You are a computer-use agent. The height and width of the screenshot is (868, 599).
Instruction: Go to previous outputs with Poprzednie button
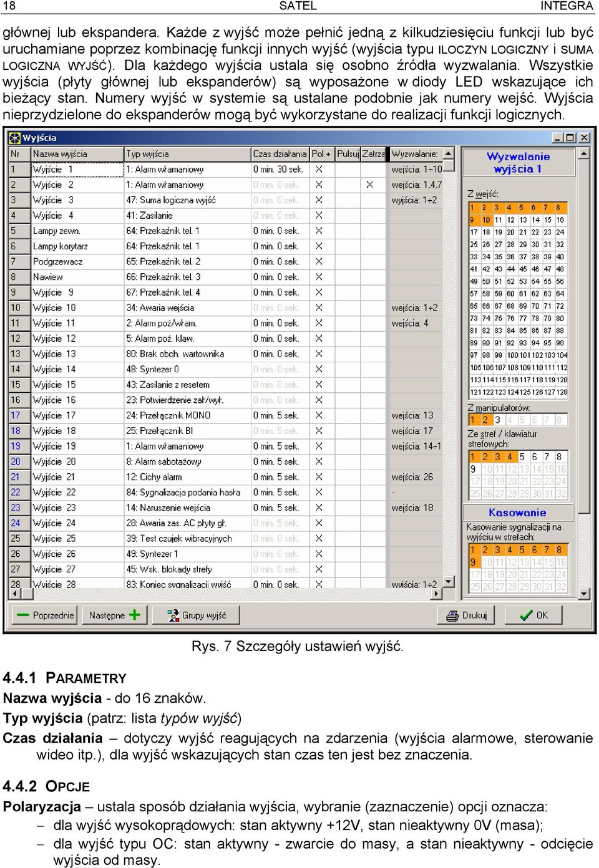point(44,615)
